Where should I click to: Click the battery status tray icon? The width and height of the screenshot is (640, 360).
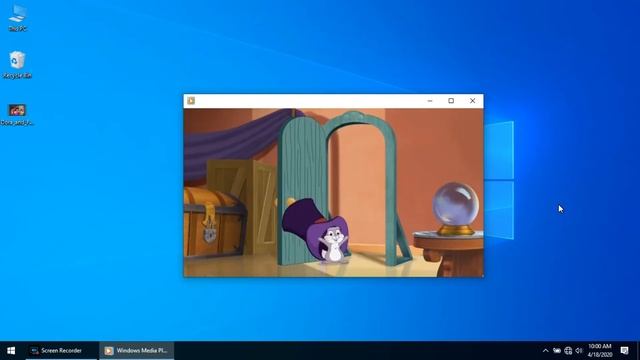(557, 351)
